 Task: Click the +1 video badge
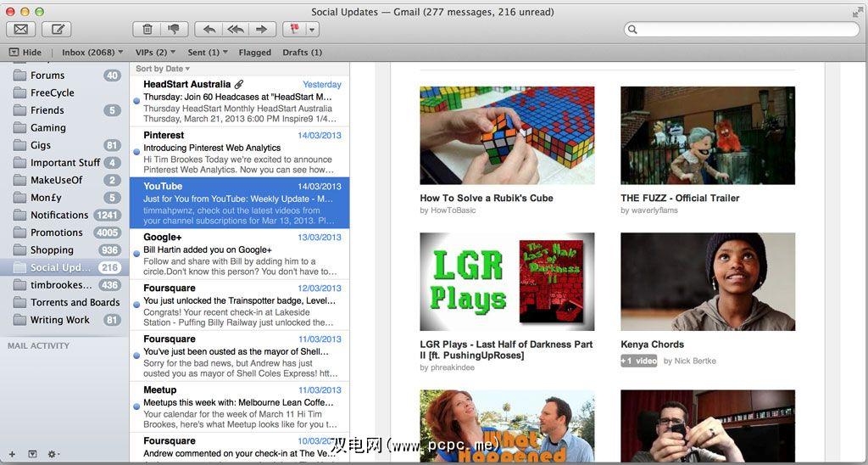coord(639,361)
